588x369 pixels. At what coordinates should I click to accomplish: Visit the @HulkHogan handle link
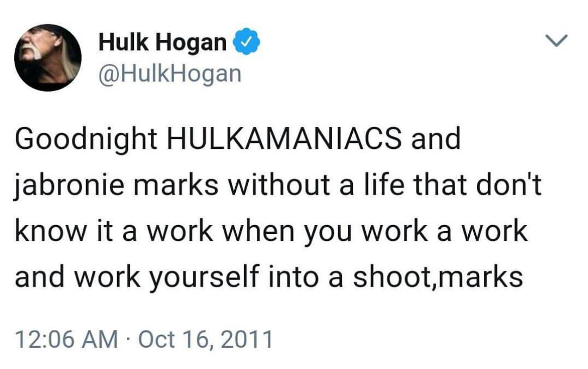coord(169,74)
